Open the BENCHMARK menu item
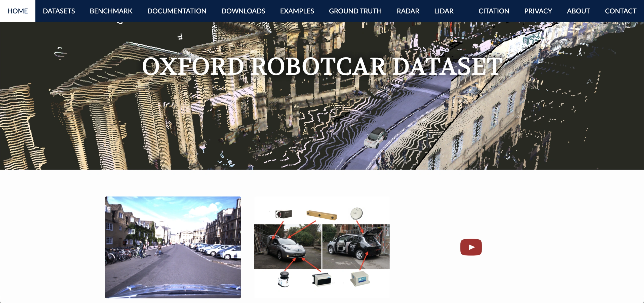644x303 pixels. (111, 11)
